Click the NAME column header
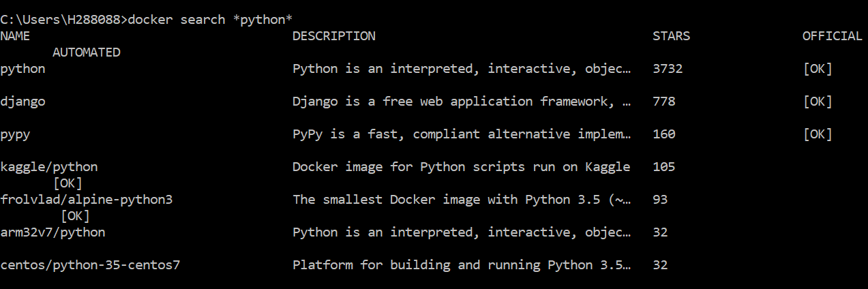868x289 pixels. (x=15, y=36)
